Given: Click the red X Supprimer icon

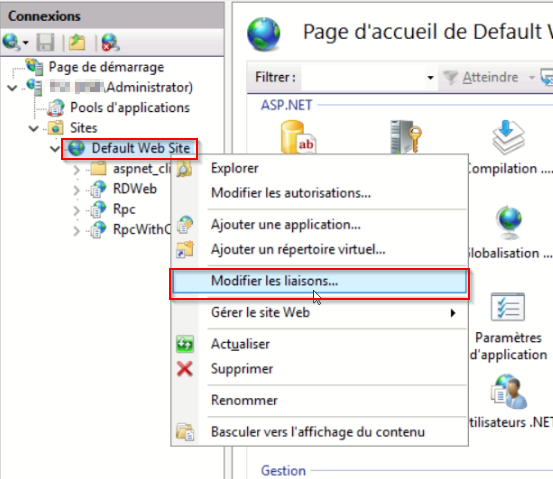Looking at the screenshot, I should 185,369.
